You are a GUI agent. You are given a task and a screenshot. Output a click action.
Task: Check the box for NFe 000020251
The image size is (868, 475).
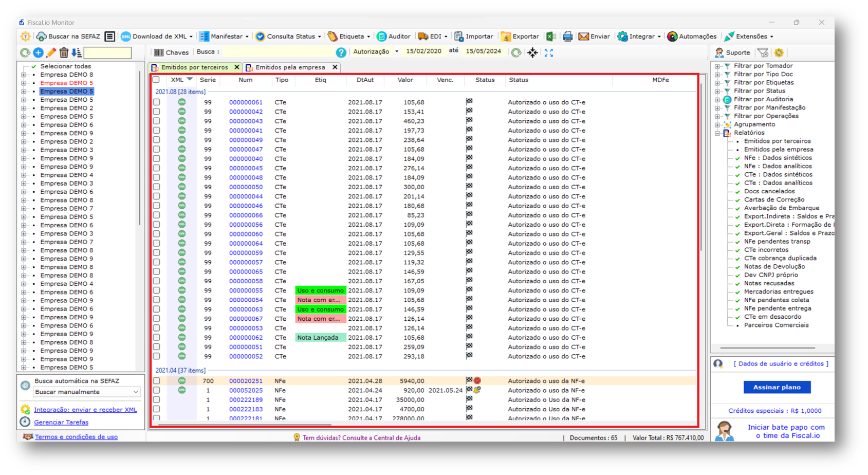tap(156, 381)
